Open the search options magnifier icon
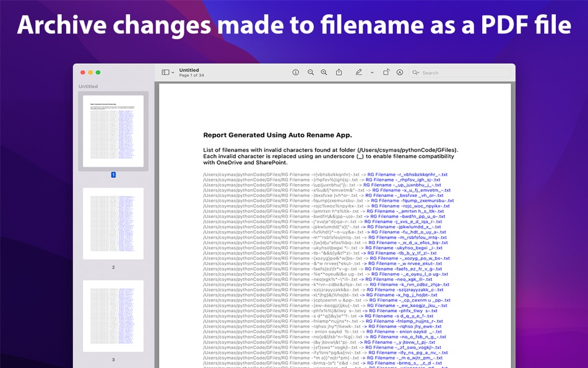Viewport: 588px width, 368px height. pos(415,72)
